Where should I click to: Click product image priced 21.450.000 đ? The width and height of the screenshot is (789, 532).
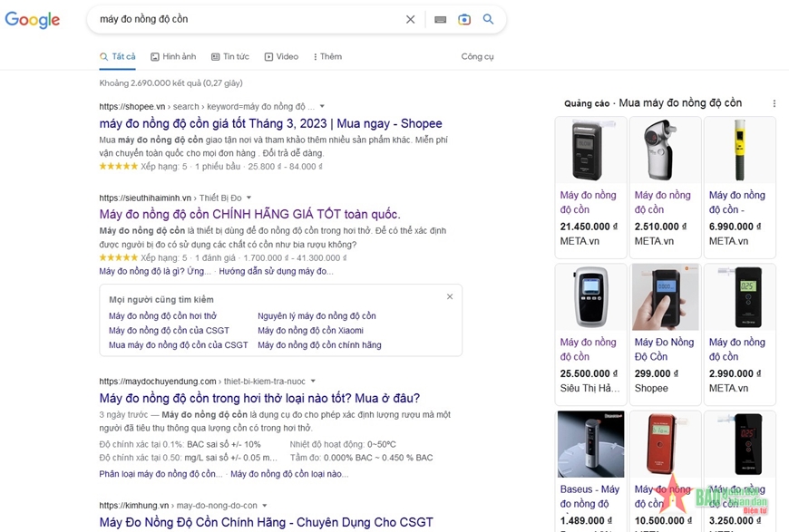click(590, 150)
